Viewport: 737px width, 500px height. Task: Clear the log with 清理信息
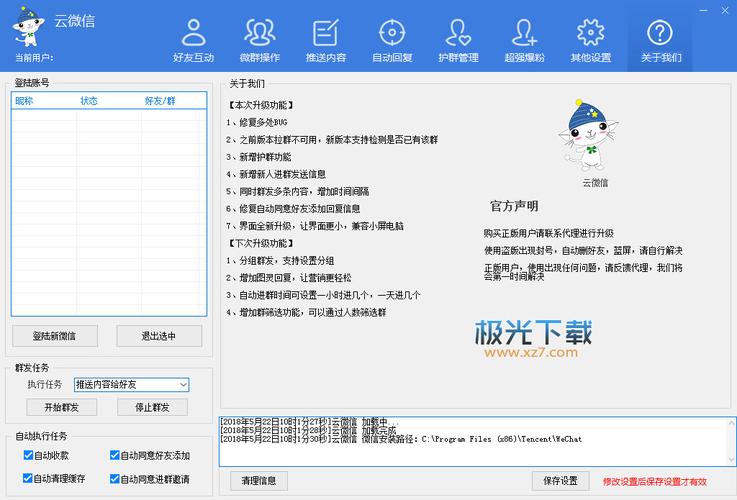[259, 481]
